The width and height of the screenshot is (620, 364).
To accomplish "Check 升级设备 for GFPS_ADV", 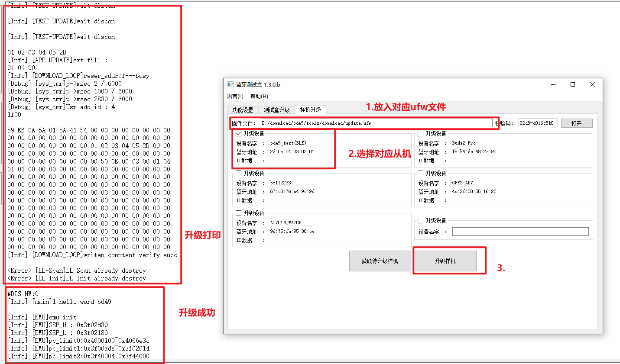I will tap(420, 173).
